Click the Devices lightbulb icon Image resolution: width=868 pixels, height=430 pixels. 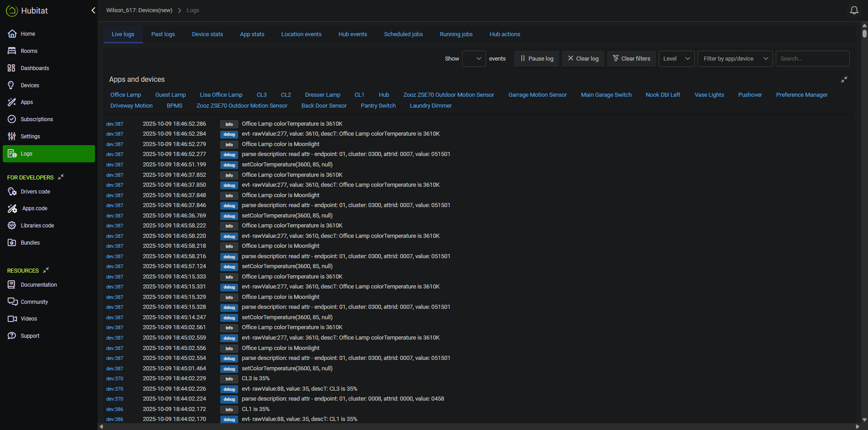point(12,85)
